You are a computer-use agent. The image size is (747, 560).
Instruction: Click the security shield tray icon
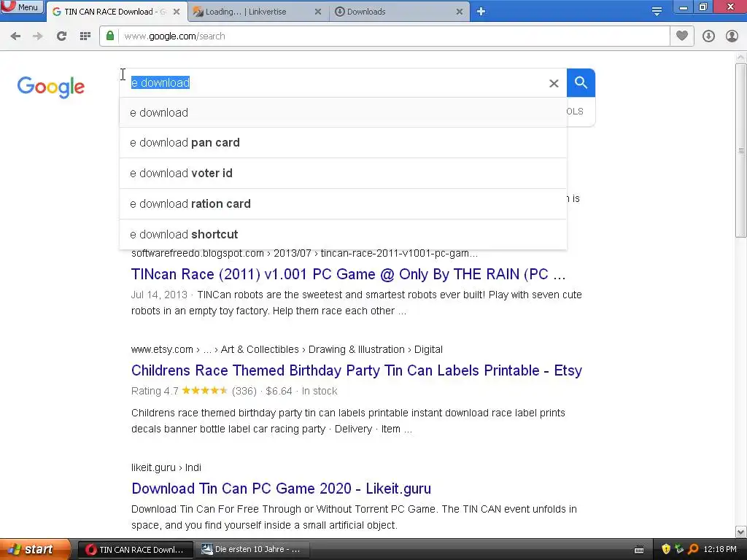666,550
